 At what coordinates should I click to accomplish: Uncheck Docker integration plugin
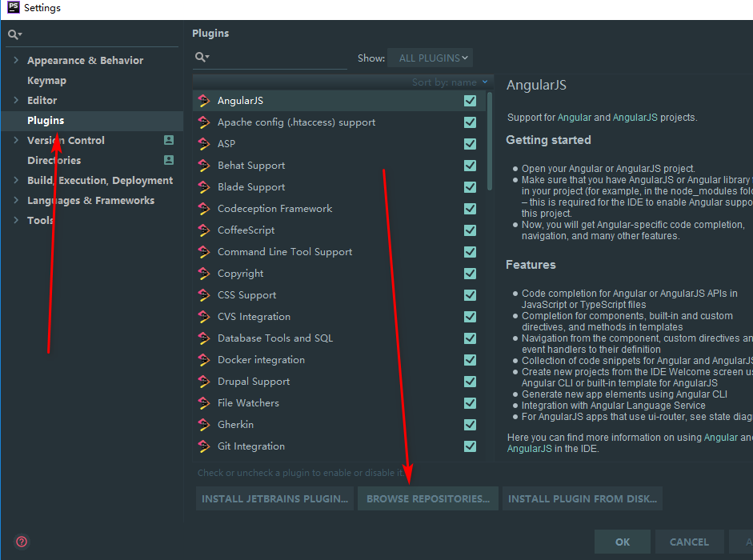click(471, 360)
